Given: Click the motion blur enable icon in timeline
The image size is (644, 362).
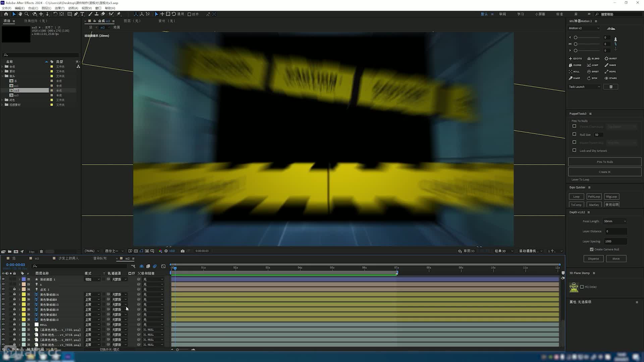Looking at the screenshot, I should click(155, 266).
